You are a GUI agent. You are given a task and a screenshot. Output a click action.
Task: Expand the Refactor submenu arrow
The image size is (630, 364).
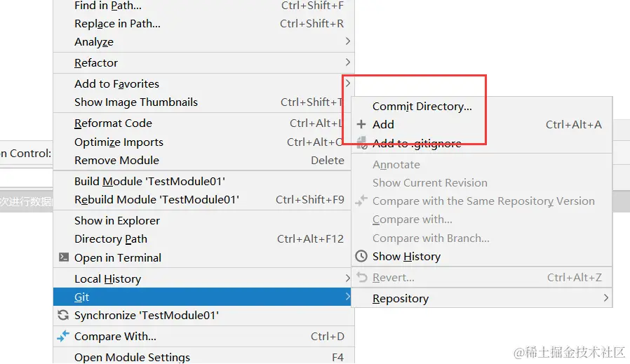348,62
